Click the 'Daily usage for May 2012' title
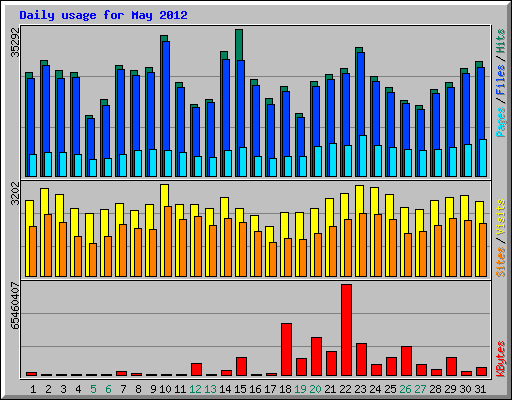The height and width of the screenshot is (400, 512). (103, 15)
